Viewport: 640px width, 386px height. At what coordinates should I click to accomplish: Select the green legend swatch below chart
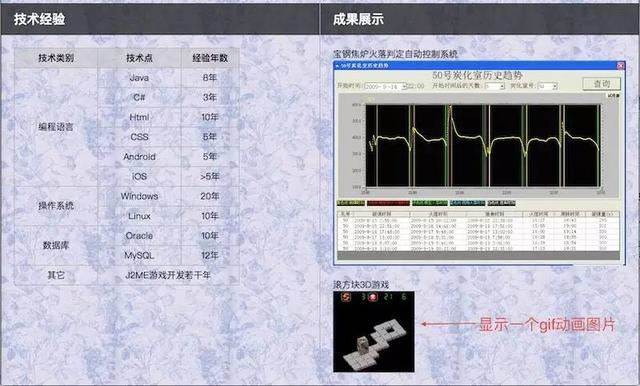coord(429,203)
